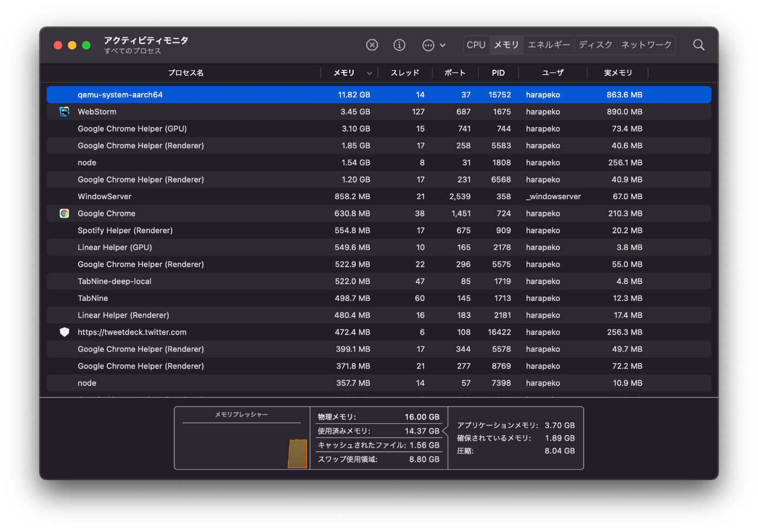Select Chrome Helper (Renderer) with PID 6568
Screen dimensions: 758x532
pos(379,180)
